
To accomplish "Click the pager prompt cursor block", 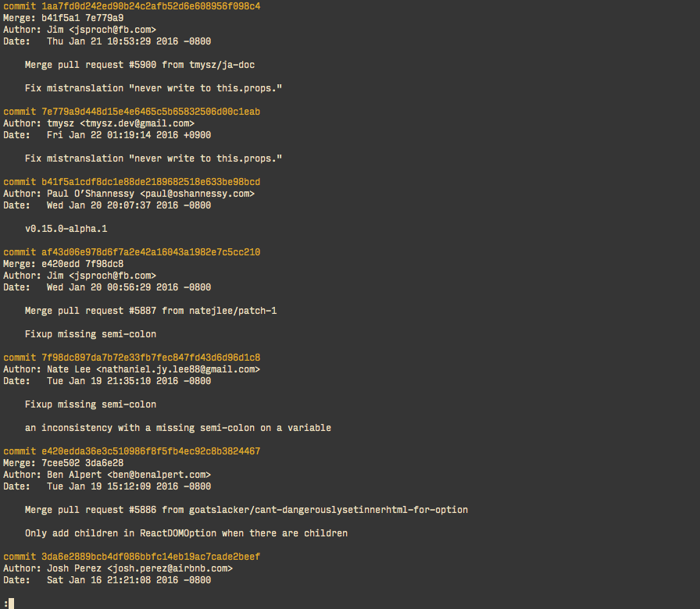I will tap(11, 604).
